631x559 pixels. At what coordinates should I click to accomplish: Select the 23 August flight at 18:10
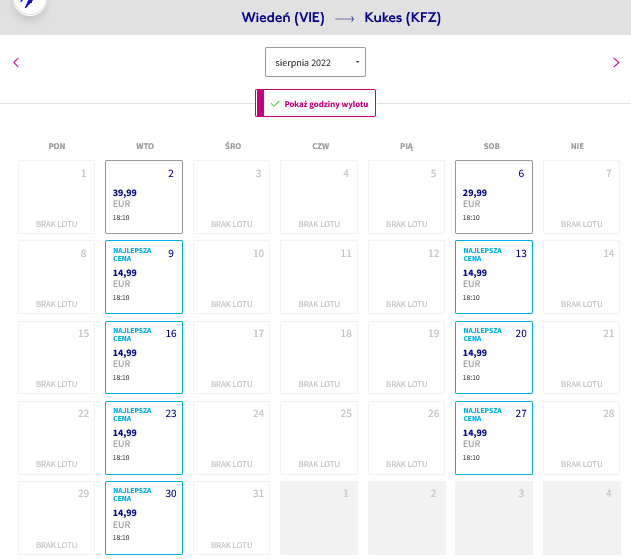click(x=144, y=437)
